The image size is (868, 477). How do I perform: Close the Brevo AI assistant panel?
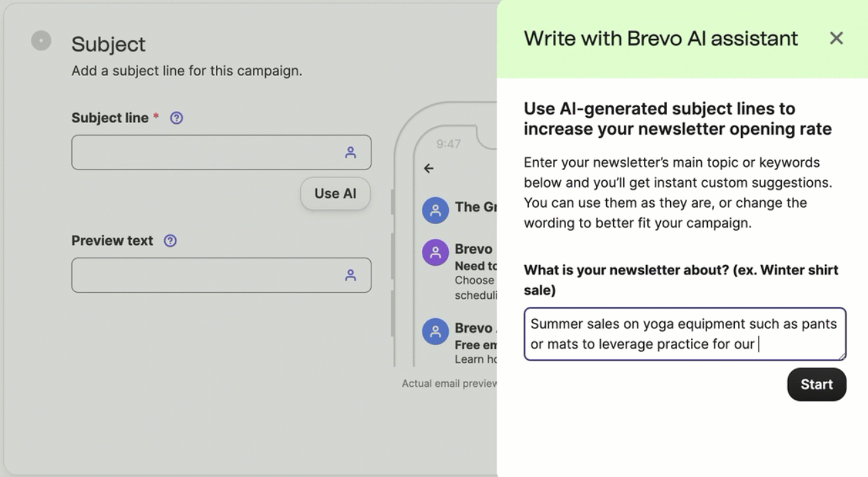(x=836, y=38)
